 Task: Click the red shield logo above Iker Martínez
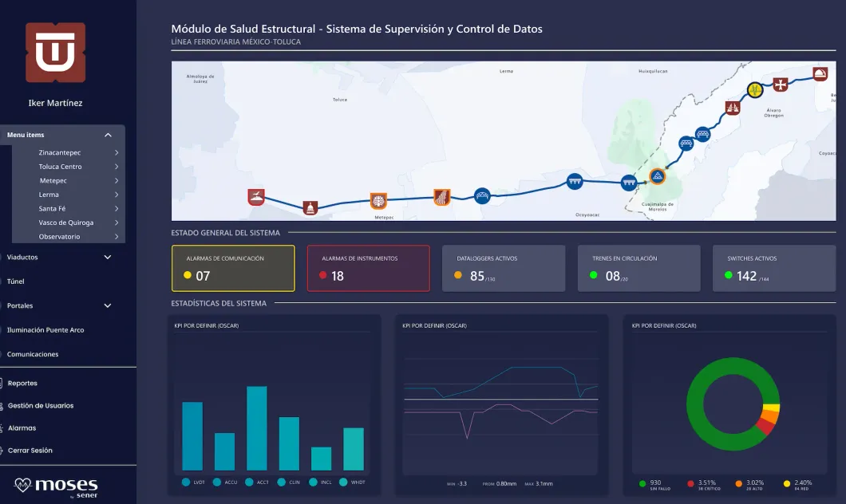pos(56,53)
